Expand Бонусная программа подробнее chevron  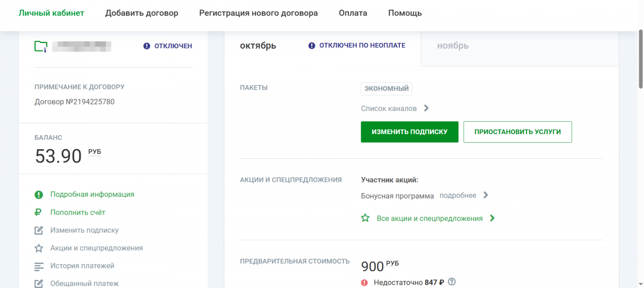click(x=486, y=195)
